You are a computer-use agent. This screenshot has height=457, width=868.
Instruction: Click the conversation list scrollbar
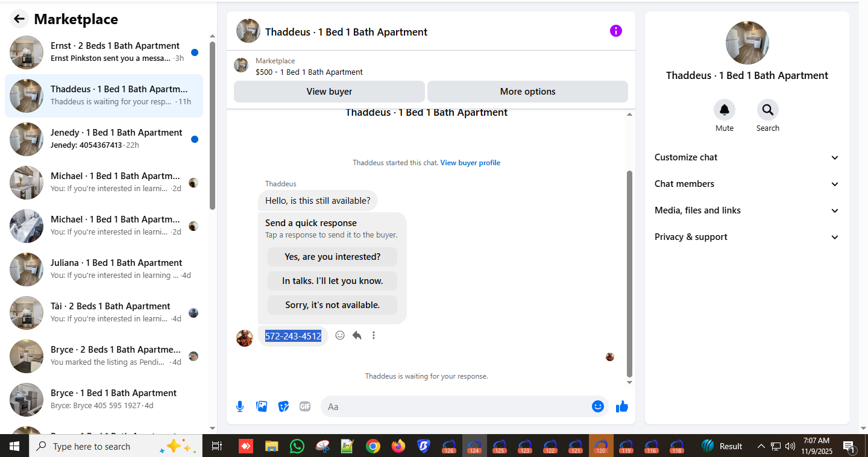click(212, 125)
